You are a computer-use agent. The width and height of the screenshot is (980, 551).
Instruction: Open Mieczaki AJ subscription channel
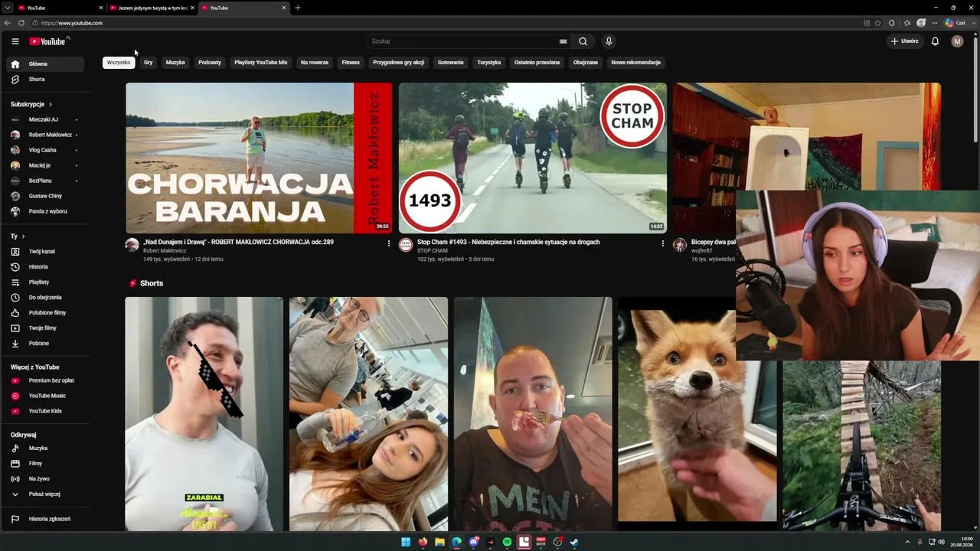pos(46,119)
